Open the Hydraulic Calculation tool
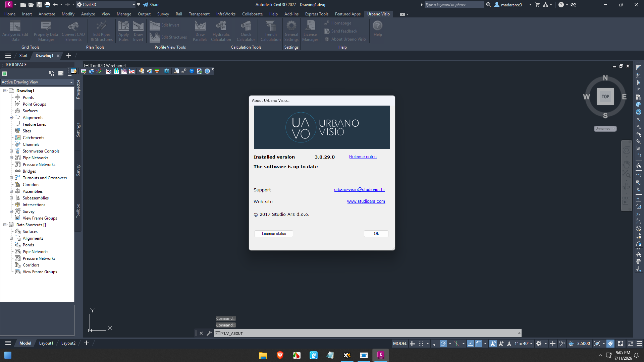Viewport: 644px width, 362px height. coord(221,31)
